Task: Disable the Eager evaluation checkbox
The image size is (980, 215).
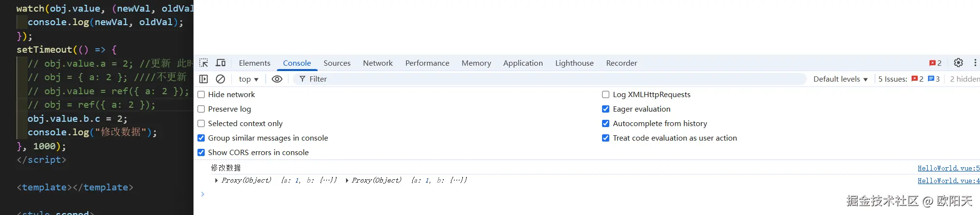Action: tap(605, 109)
